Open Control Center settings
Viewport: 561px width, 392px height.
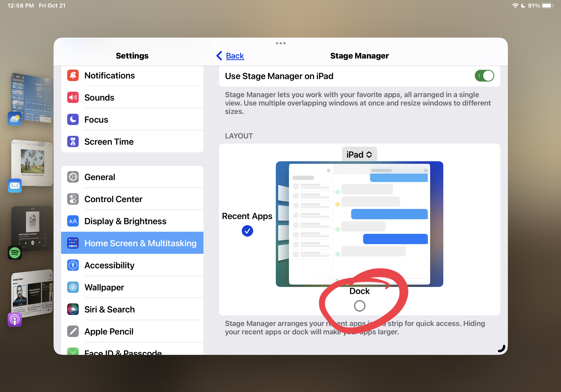click(x=132, y=199)
